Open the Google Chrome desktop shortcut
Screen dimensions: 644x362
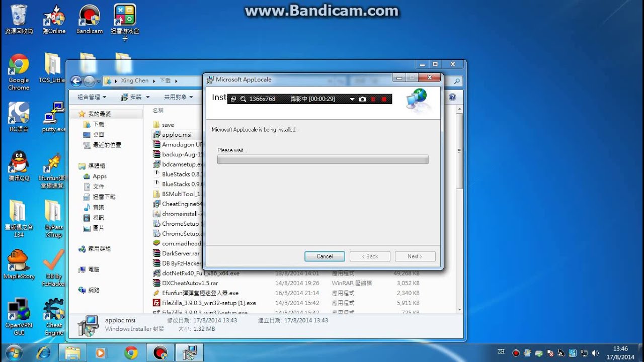point(19,72)
